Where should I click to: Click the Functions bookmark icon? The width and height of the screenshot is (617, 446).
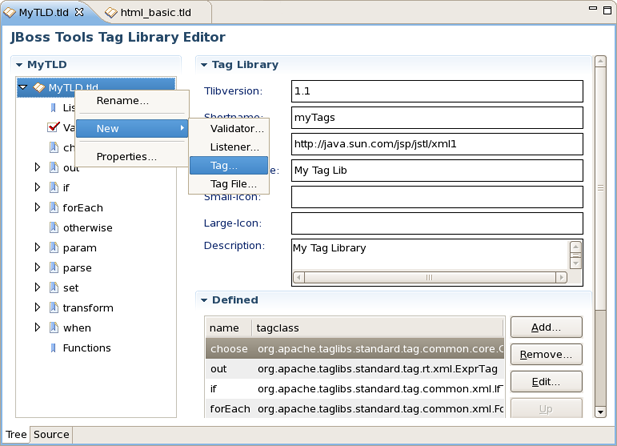53,348
